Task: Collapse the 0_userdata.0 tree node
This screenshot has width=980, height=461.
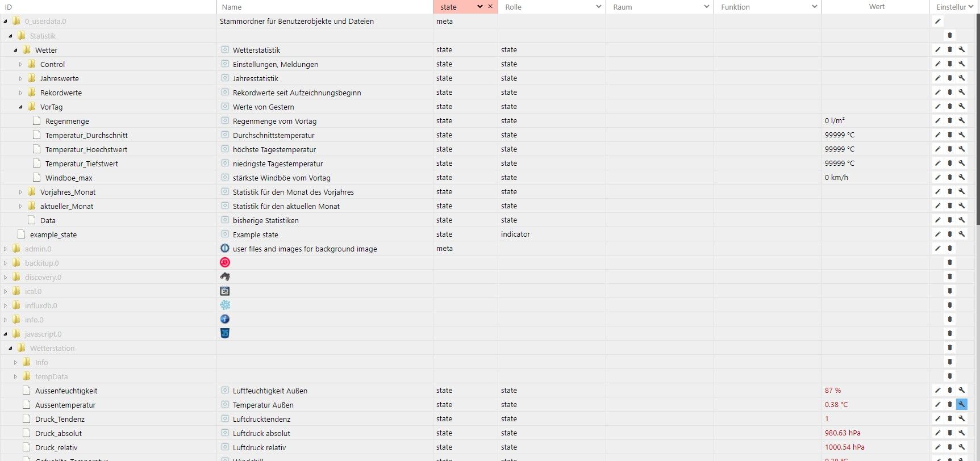Action: click(x=6, y=22)
